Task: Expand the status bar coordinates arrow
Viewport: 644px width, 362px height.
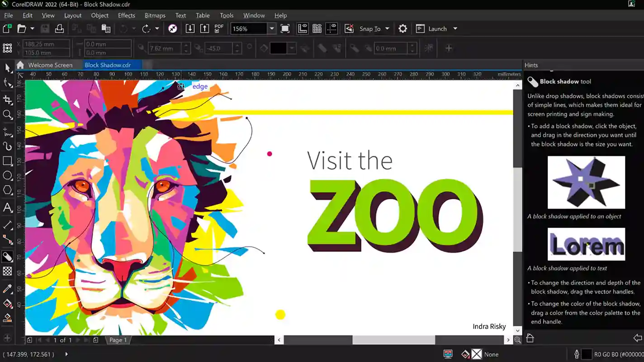Action: [66, 354]
